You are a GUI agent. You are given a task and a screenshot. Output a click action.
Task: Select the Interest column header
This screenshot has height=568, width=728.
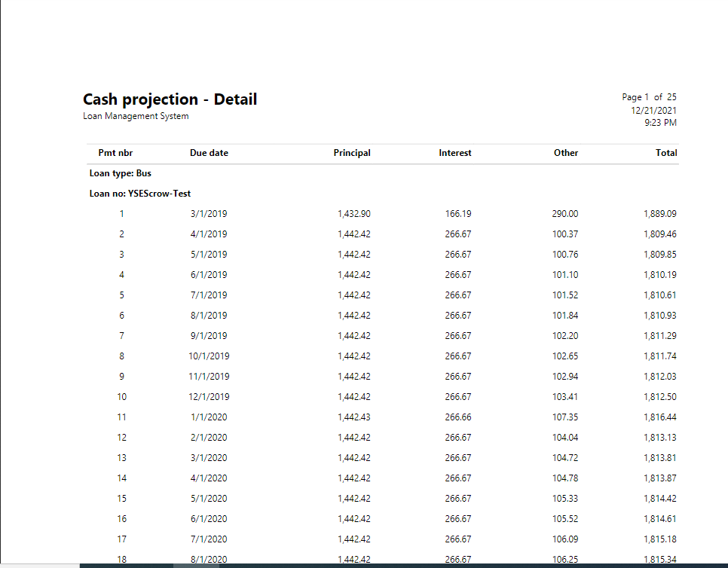coord(455,152)
